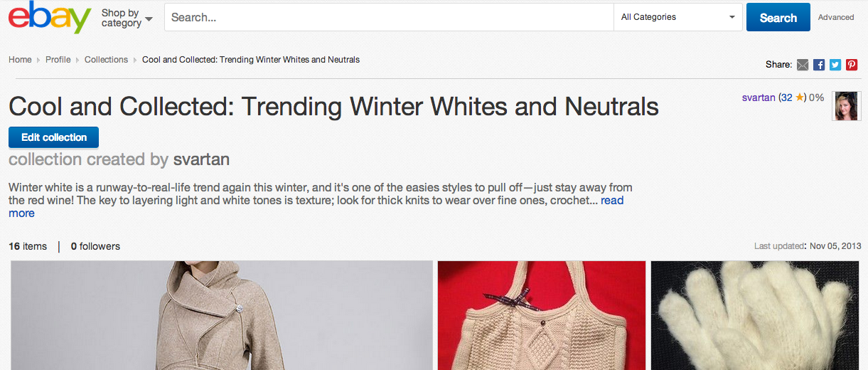Open svartan username link near rating

(x=759, y=97)
